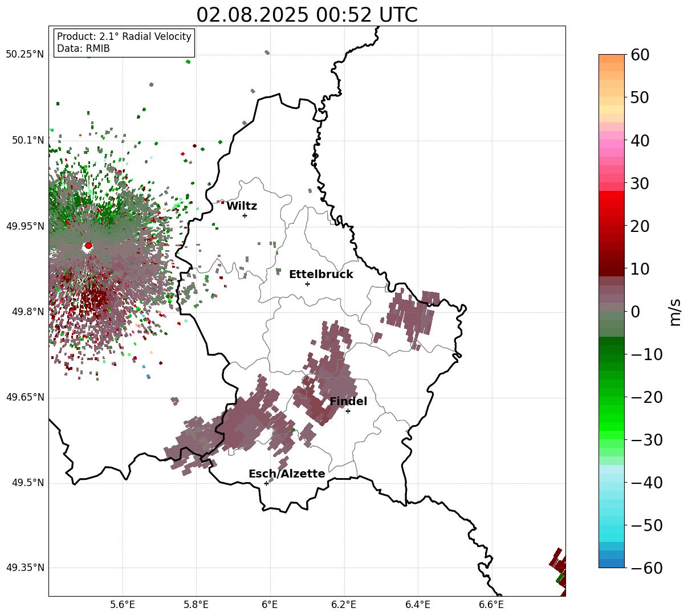Click the red radar site marker
The image size is (688, 616).
click(88, 246)
